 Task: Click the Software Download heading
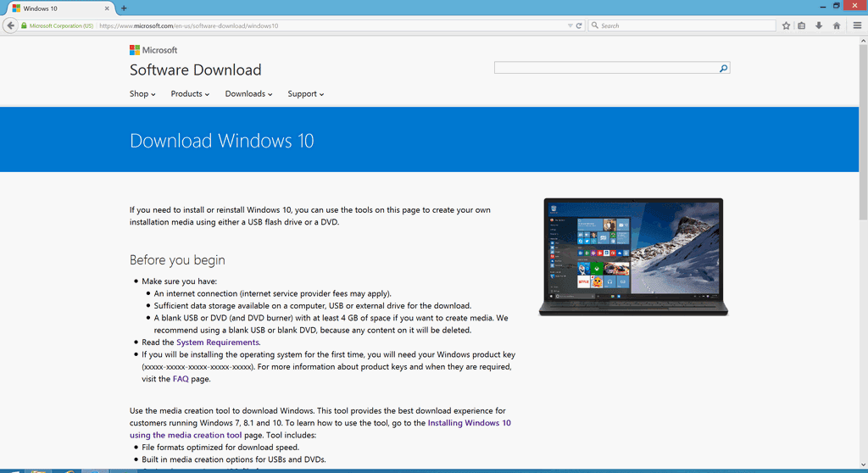(196, 70)
